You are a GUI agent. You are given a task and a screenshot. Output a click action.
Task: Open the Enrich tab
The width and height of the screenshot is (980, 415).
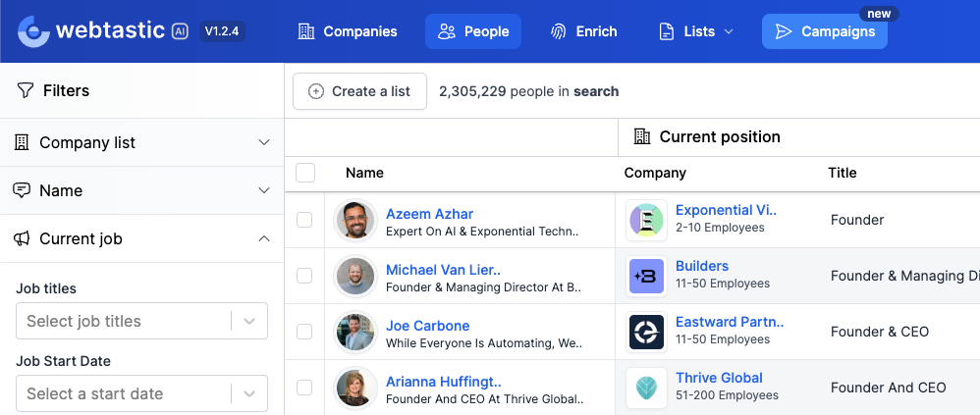583,31
